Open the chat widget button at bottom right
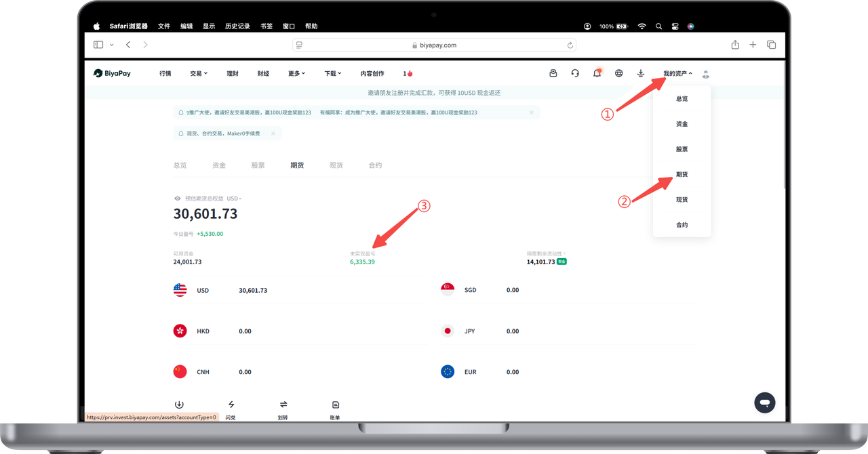Viewport: 868px width, 454px height. 764,403
